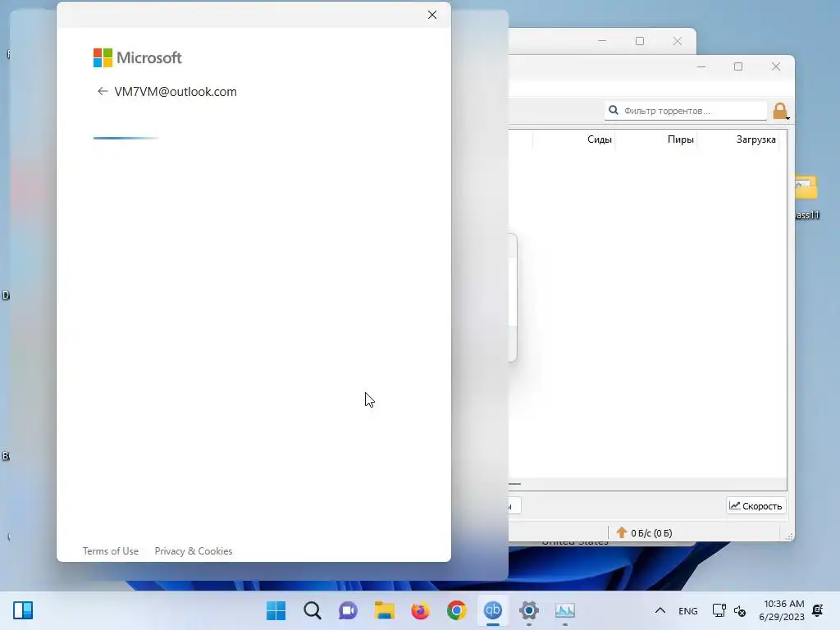Click the search magnifier icon in torrent filter
840x630 pixels.
614,111
